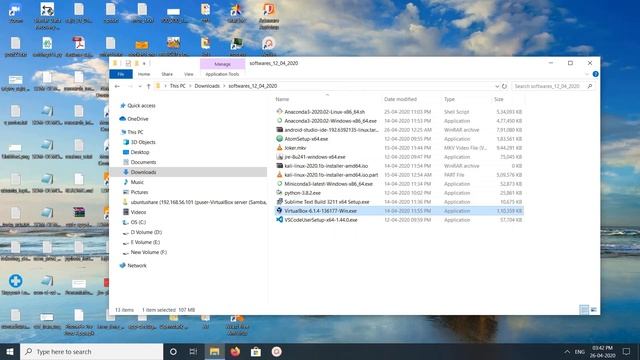This screenshot has width=640, height=360.
Task: Select kali-linux installer-amd64.iso.part file
Action: 331,175
